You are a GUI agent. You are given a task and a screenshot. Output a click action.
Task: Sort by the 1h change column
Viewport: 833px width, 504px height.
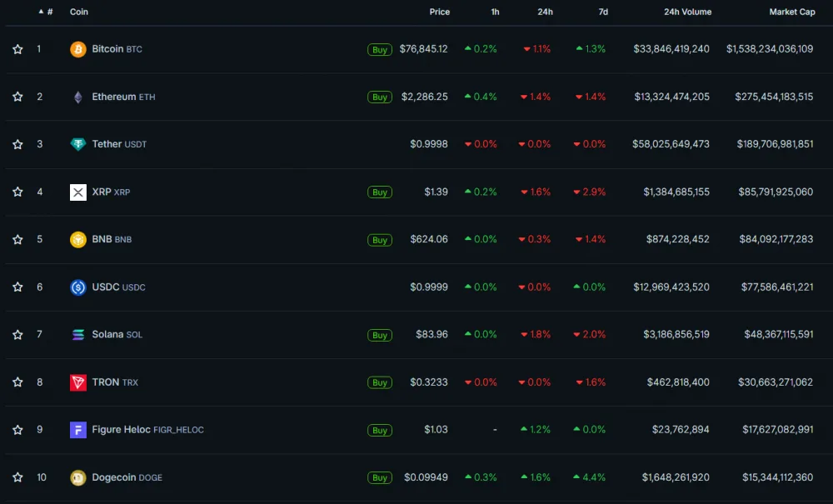point(495,12)
